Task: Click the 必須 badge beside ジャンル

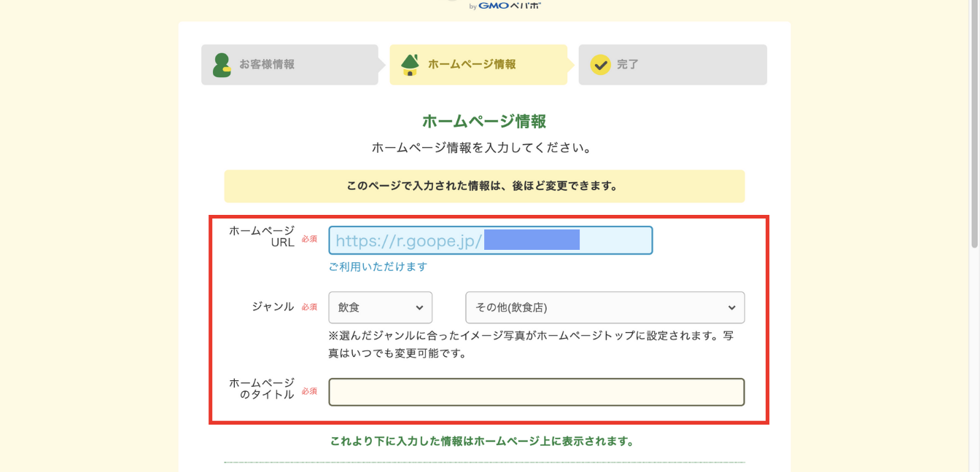Action: coord(309,307)
